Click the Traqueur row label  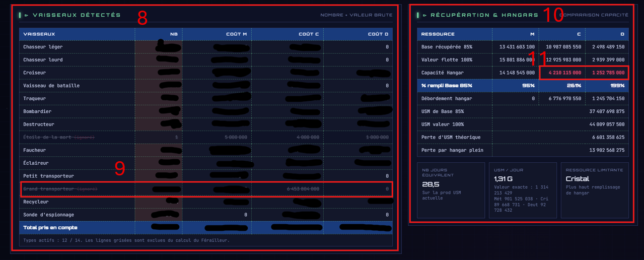35,99
